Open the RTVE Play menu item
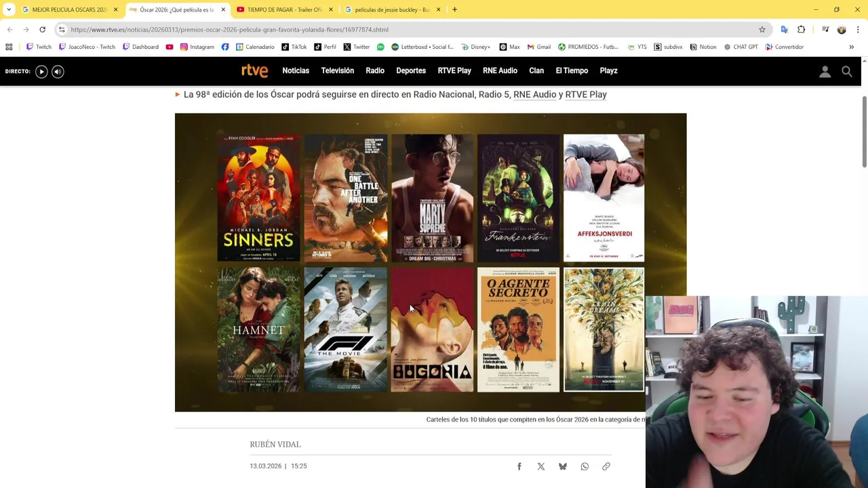 coord(454,70)
